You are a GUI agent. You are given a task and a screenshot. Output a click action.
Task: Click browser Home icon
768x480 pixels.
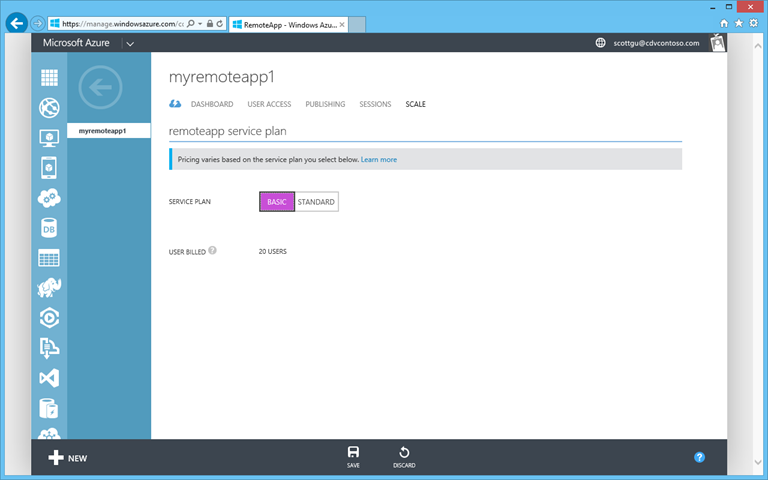[x=724, y=23]
